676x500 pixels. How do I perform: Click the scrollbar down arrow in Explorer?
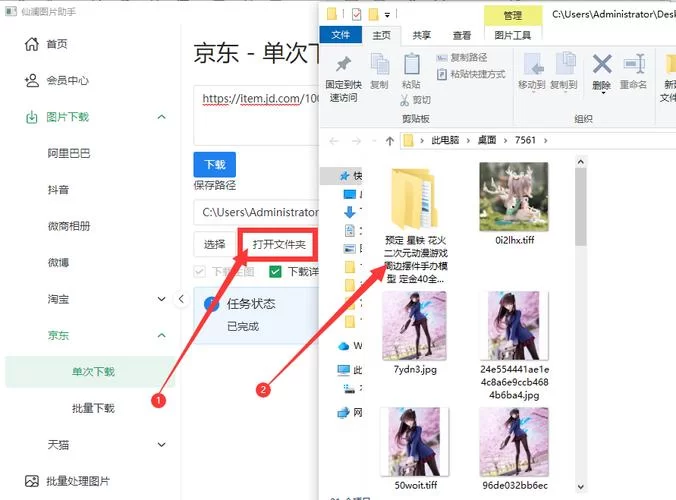click(x=580, y=487)
